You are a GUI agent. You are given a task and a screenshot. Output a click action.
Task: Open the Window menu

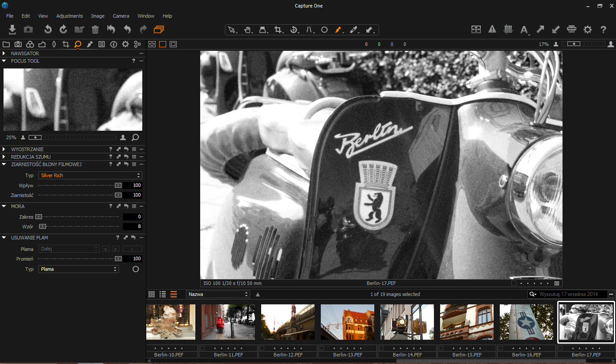(x=146, y=16)
